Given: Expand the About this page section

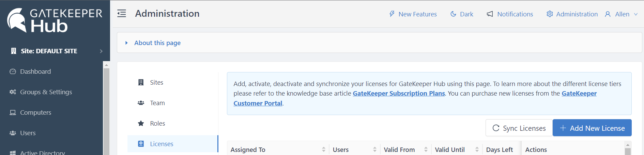Looking at the screenshot, I should [x=157, y=43].
